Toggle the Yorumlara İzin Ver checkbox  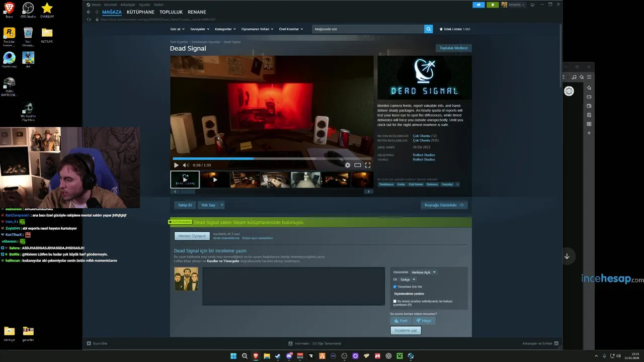pyautogui.click(x=395, y=287)
